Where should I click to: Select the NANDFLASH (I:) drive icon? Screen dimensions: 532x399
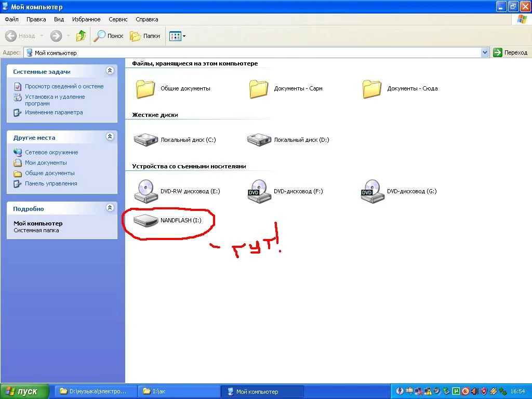(146, 220)
